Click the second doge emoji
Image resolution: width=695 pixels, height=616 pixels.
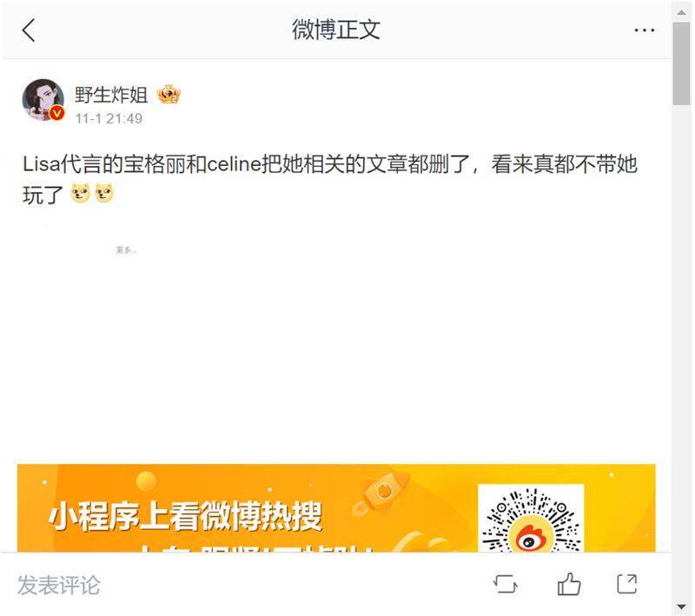pyautogui.click(x=104, y=193)
